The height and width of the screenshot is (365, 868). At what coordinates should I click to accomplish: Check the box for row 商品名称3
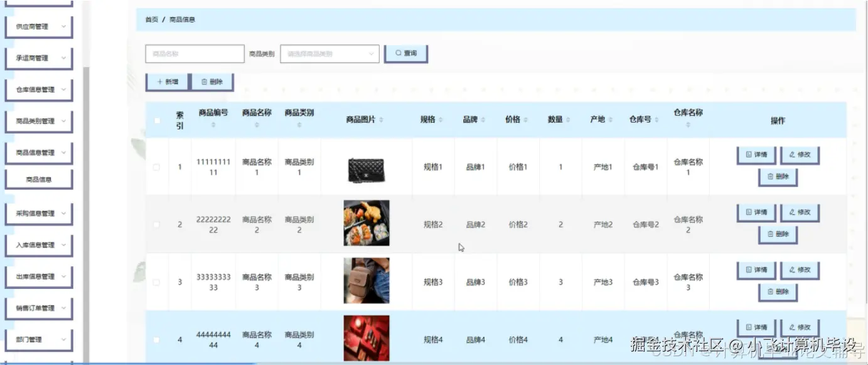[157, 282]
